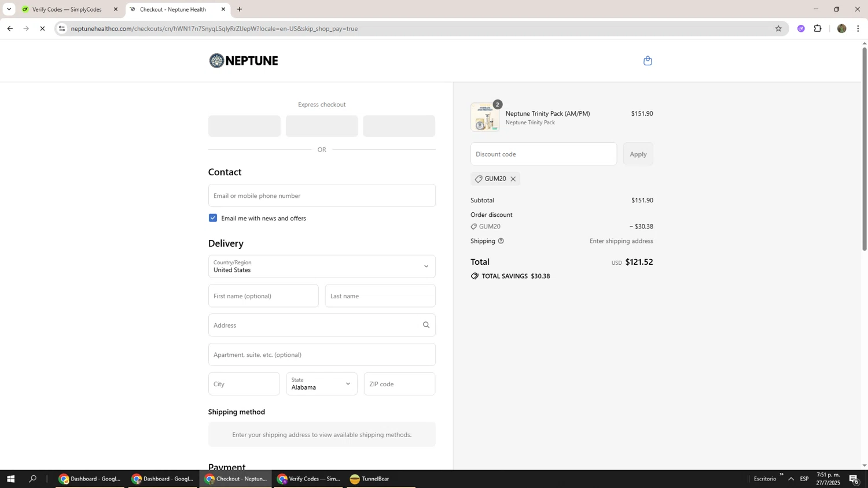Click the Subtotal $151.90 value
Viewport: 868px width, 488px height.
click(642, 201)
